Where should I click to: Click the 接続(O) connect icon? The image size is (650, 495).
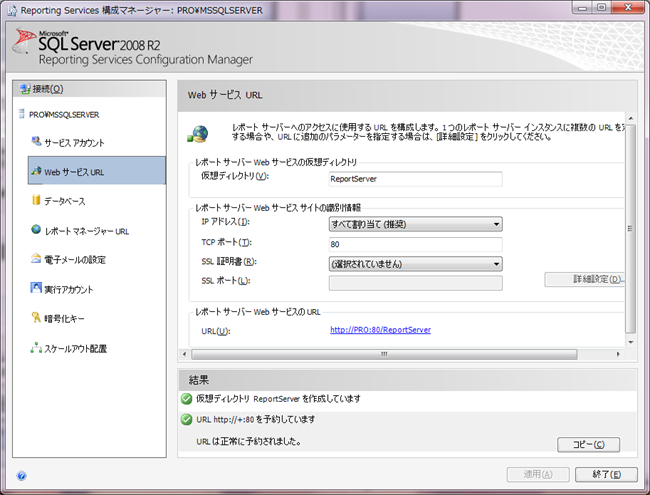pos(25,89)
